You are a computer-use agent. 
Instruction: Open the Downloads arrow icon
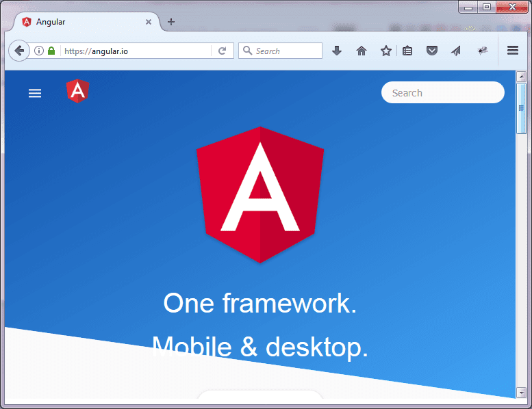(337, 51)
